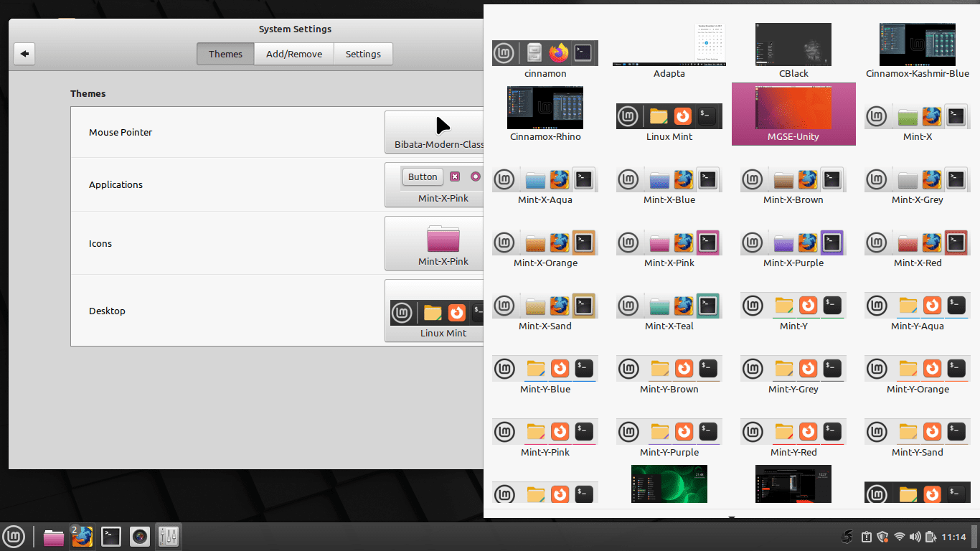Image resolution: width=980 pixels, height=551 pixels.
Task: Select the Mint-Y-Grey theme
Action: 793,375
